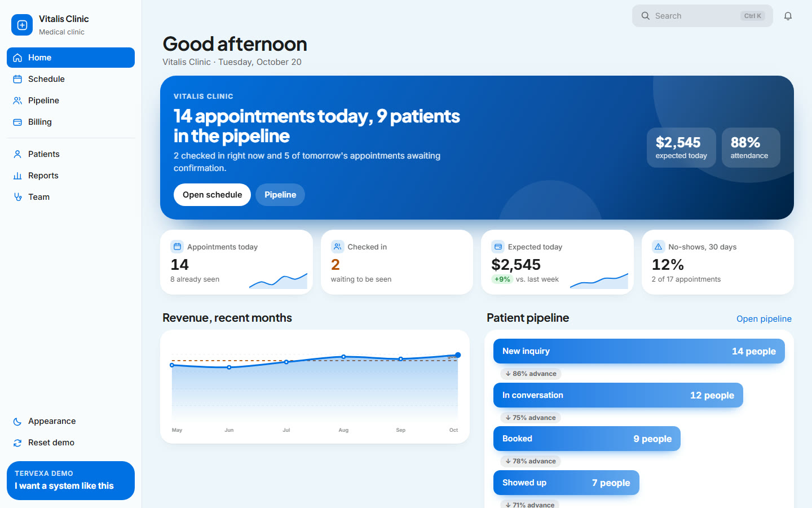Click the '2 of 17 appointments' text
This screenshot has width=812, height=508.
(686, 279)
